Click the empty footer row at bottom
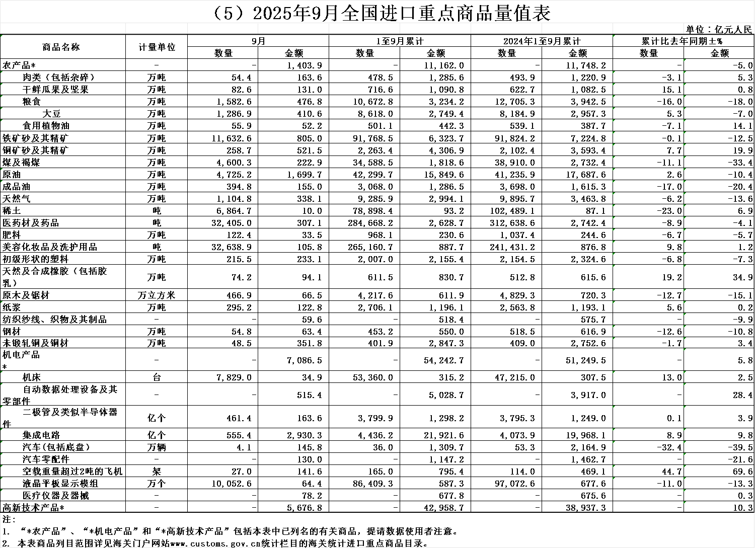 pos(377,530)
